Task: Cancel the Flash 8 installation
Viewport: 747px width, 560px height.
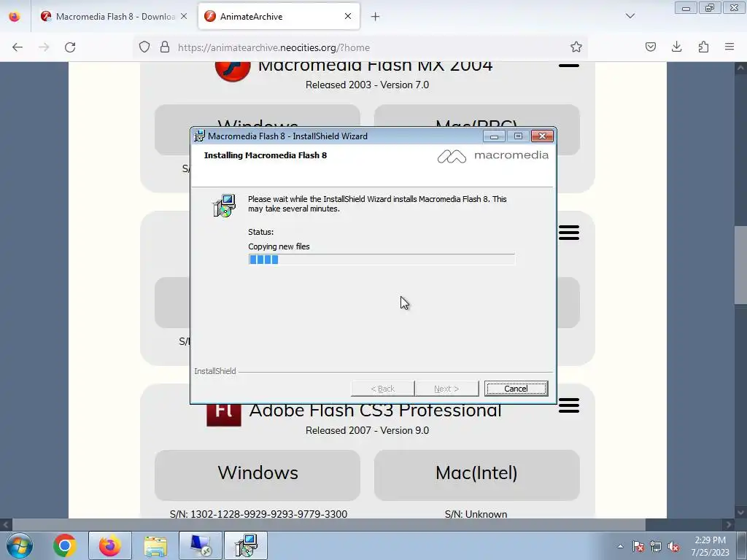Action: 516,389
